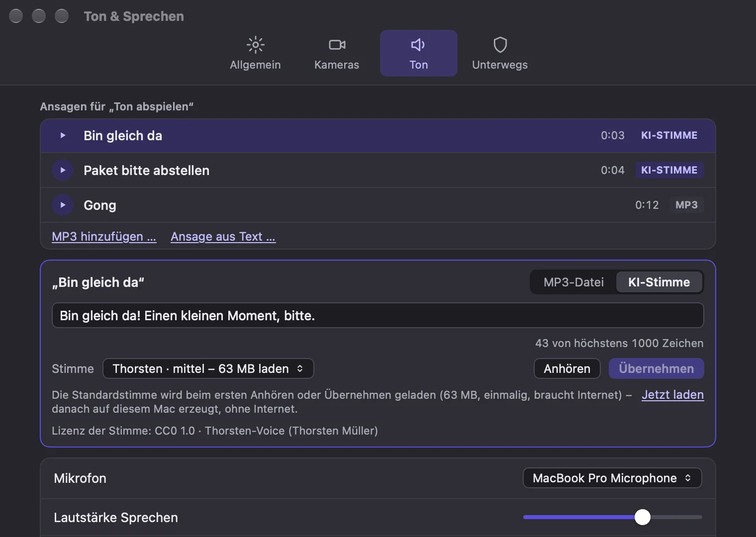This screenshot has width=756, height=537.
Task: Select the KI-Stimme segment
Action: tap(659, 282)
